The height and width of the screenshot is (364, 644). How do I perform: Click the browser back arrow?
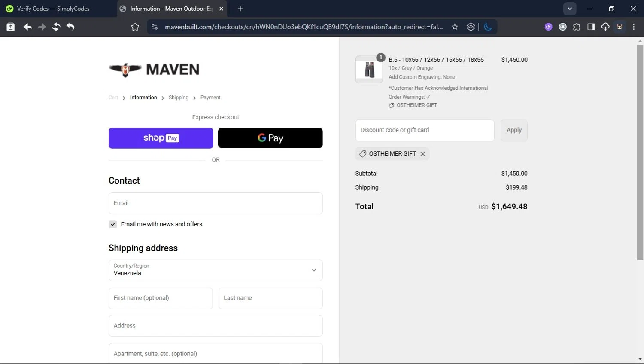click(x=27, y=27)
